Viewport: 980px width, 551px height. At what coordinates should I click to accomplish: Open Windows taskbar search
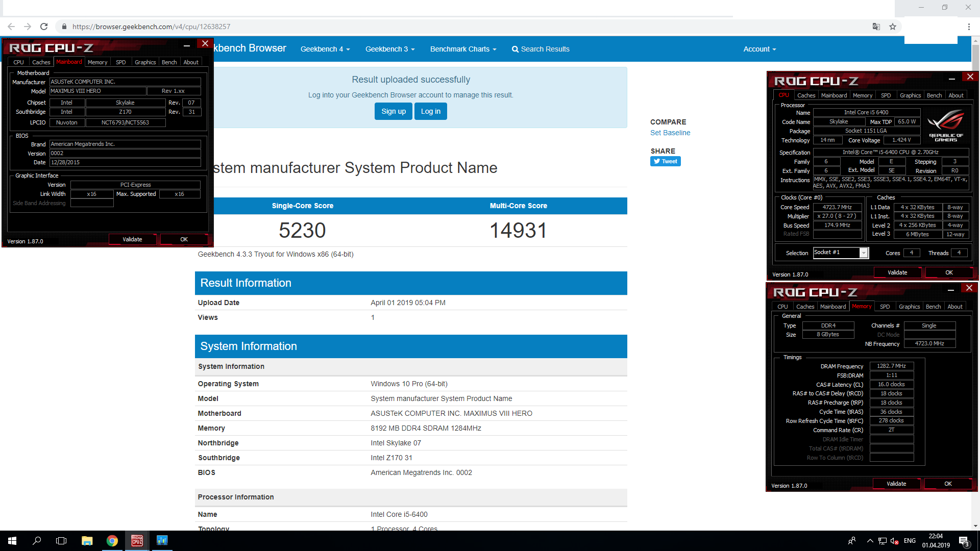37,541
